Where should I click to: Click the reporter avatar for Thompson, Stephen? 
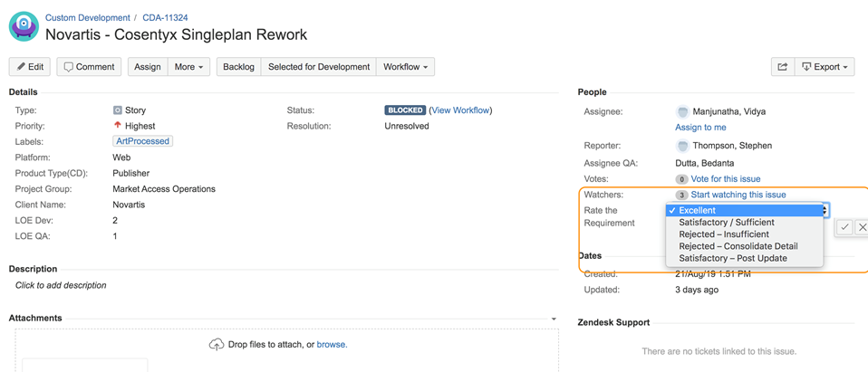point(682,146)
